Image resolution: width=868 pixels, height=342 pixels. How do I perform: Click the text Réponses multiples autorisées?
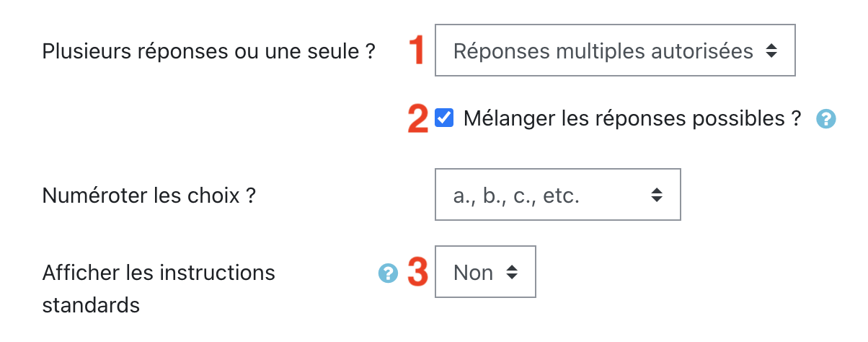[603, 51]
